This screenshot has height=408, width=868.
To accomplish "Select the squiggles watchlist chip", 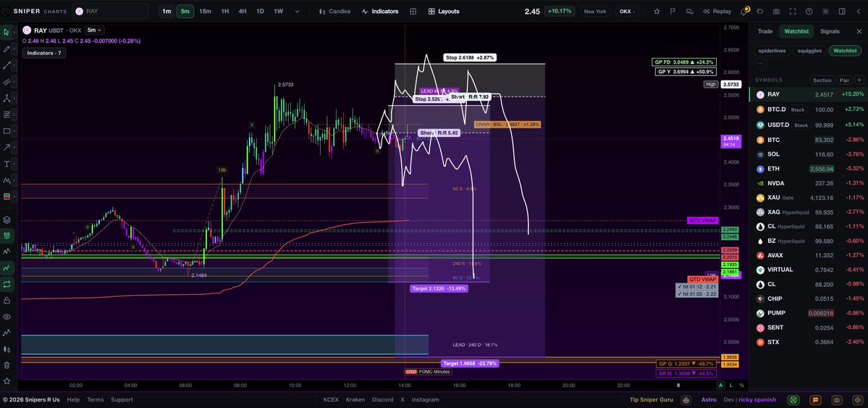I will tap(809, 51).
